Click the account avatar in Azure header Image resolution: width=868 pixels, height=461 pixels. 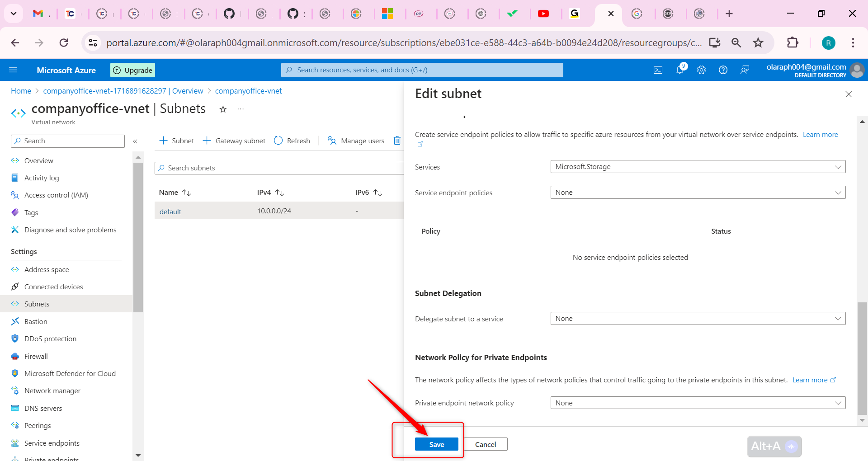(857, 70)
